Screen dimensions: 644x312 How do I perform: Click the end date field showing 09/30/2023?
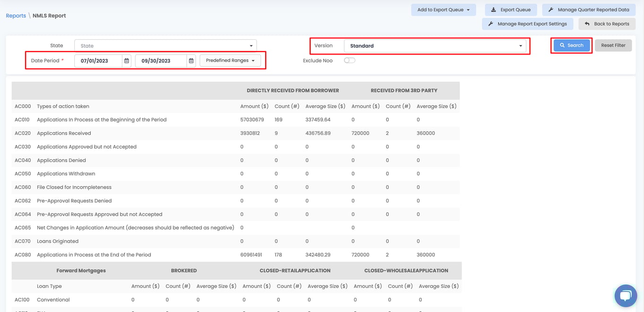pyautogui.click(x=162, y=61)
